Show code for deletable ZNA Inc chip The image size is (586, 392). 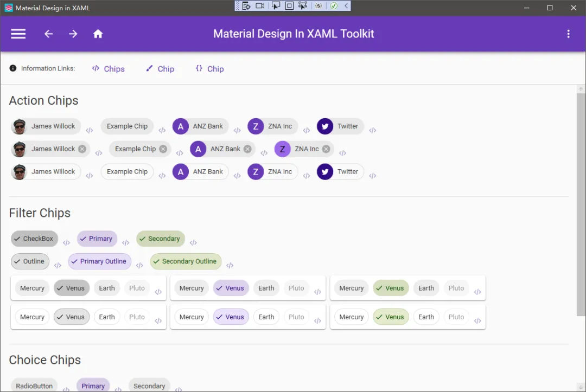[x=343, y=153]
